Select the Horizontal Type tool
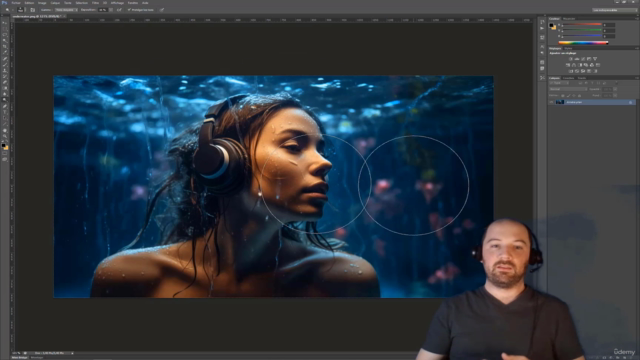 5,112
